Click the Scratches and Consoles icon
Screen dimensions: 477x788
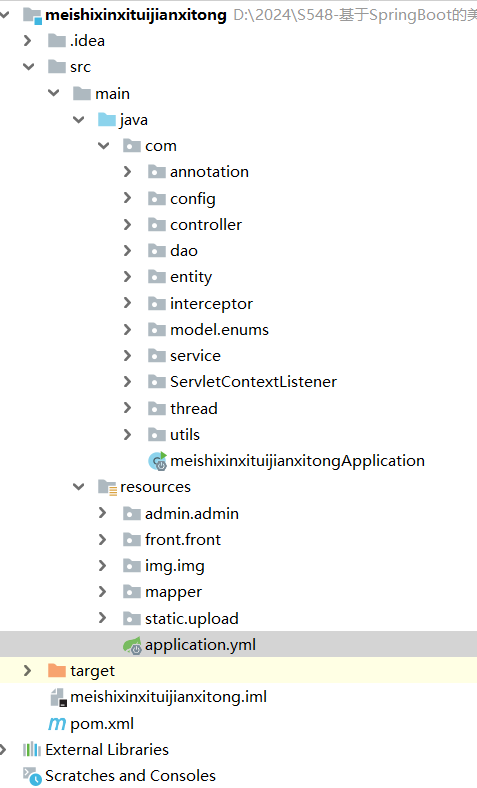click(x=32, y=776)
